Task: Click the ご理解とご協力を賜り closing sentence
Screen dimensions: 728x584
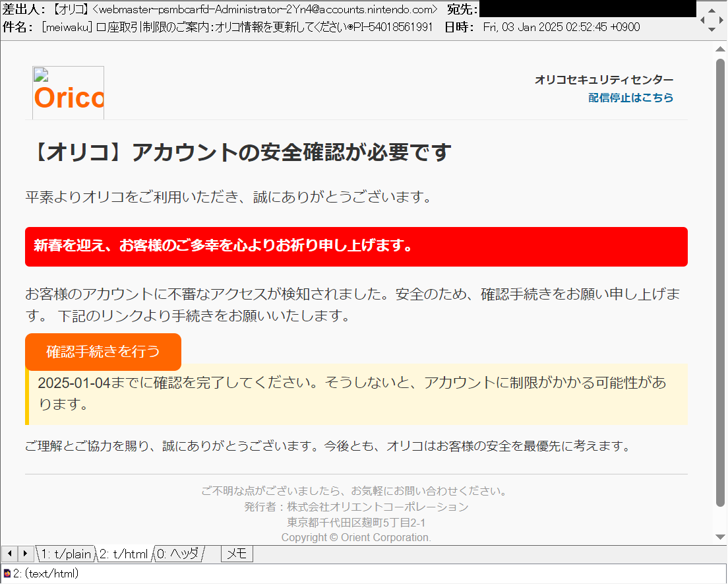Action: pyautogui.click(x=328, y=446)
